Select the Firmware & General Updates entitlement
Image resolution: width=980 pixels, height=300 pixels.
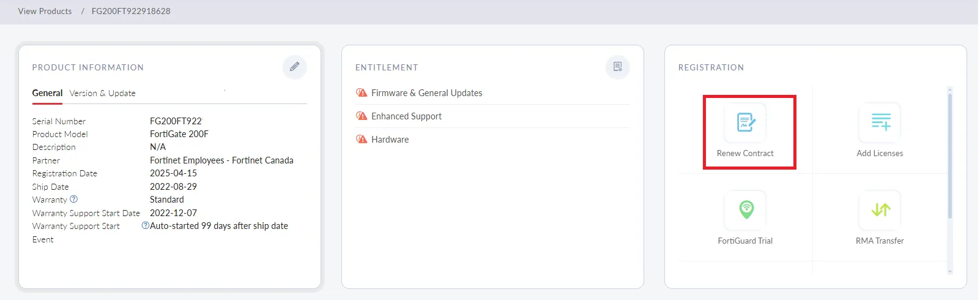pyautogui.click(x=426, y=93)
